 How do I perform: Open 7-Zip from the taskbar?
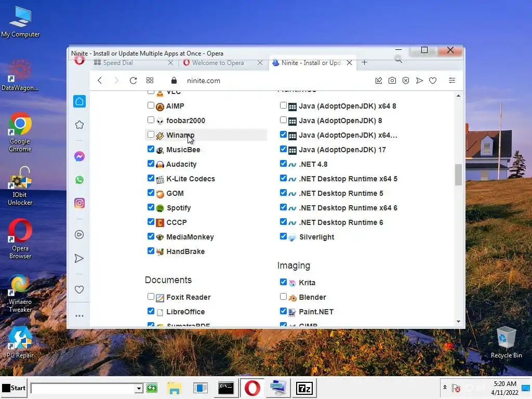pos(304,388)
